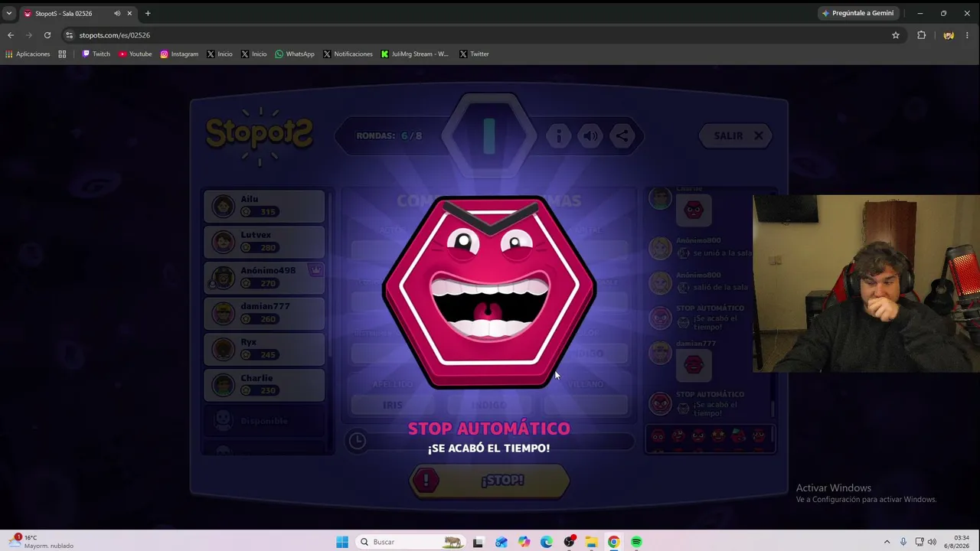
Task: Click the taskbar Buscar search box
Action: click(x=410, y=542)
